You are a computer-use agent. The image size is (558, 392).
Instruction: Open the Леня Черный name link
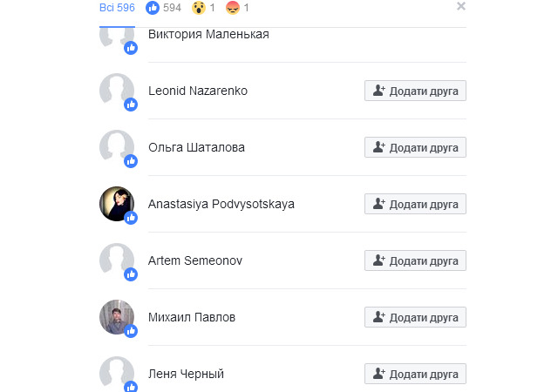pyautogui.click(x=186, y=374)
